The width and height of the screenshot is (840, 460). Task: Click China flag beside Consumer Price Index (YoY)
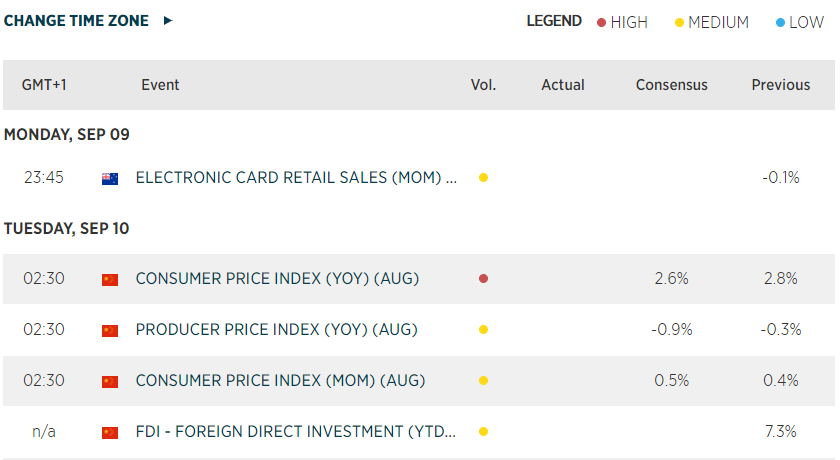point(110,280)
